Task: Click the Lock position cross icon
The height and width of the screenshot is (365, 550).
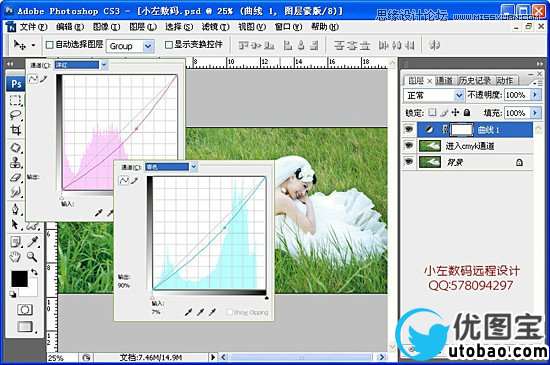Action: point(455,113)
